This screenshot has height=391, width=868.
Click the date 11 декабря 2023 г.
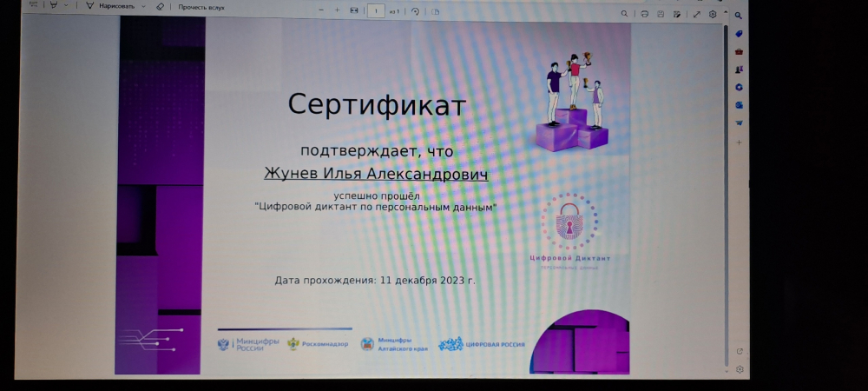[x=428, y=281]
